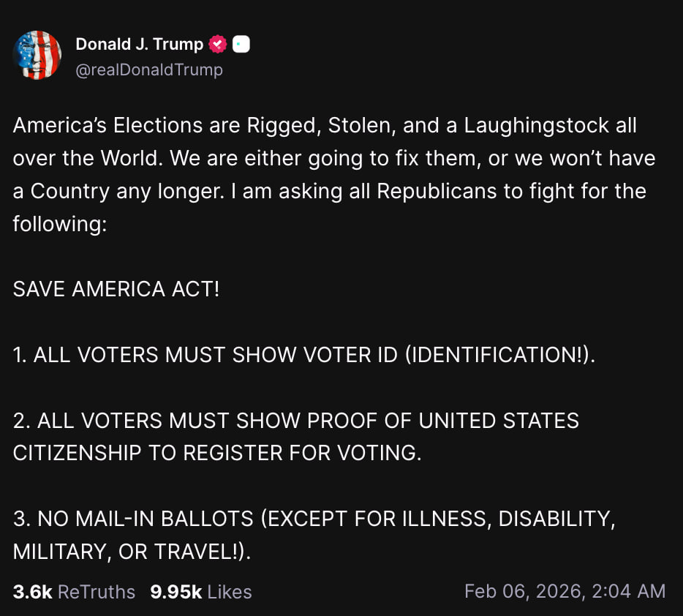Viewport: 683px width, 616px height.
Task: Click the text MILITARY, OR TRAVEL!)
Action: [132, 552]
